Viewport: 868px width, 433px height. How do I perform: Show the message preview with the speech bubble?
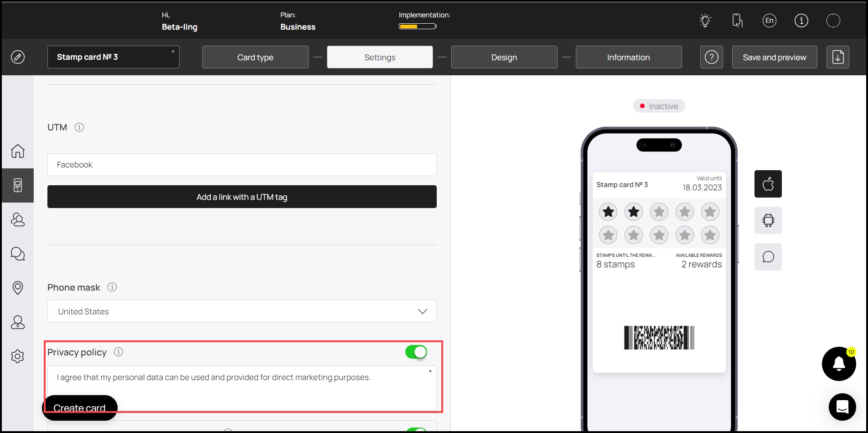[768, 257]
